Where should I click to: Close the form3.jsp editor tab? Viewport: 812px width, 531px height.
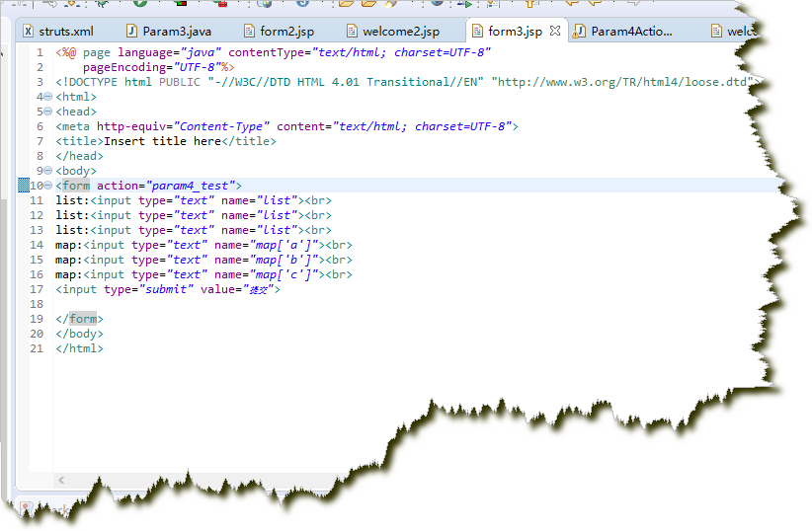click(x=555, y=31)
